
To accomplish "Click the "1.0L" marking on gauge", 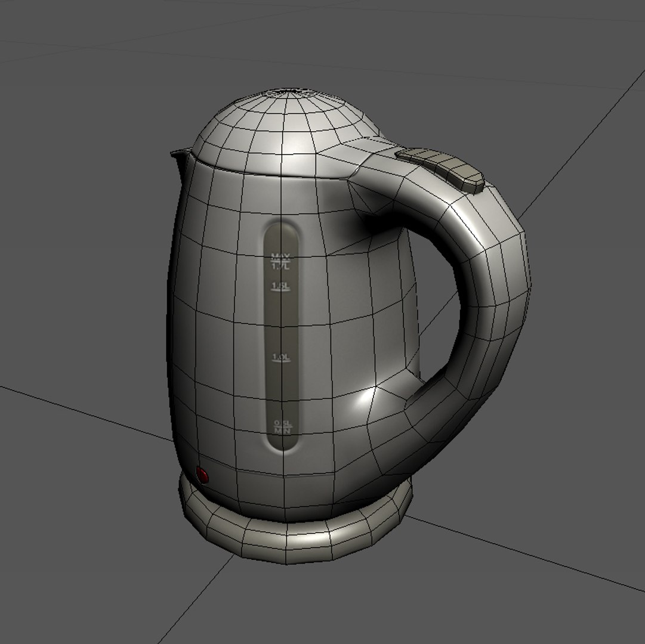I will coord(282,358).
